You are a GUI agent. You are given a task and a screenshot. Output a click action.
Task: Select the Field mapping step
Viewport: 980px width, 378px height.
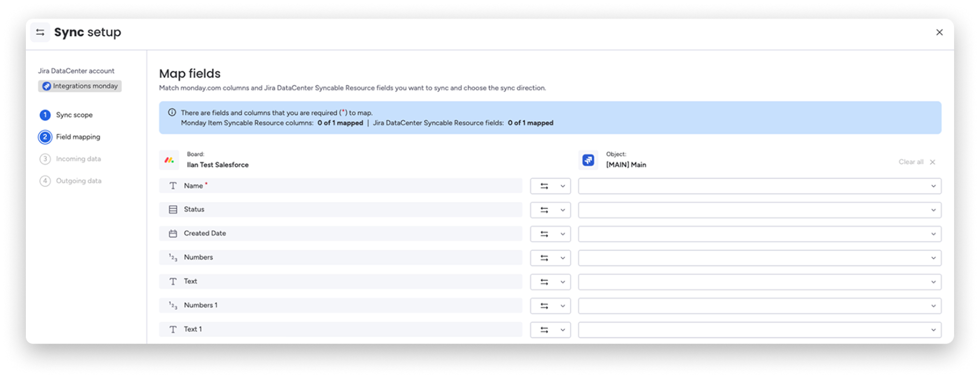pyautogui.click(x=69, y=137)
